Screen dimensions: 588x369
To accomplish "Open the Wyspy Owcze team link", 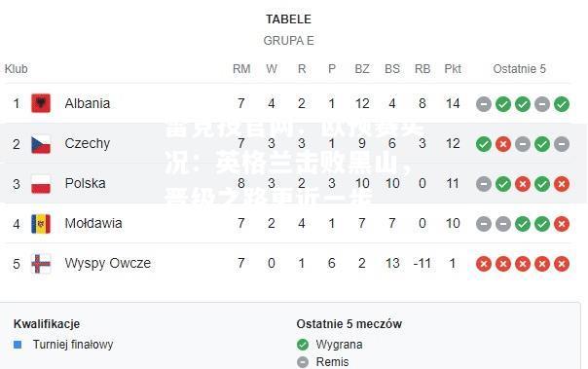I will [108, 263].
